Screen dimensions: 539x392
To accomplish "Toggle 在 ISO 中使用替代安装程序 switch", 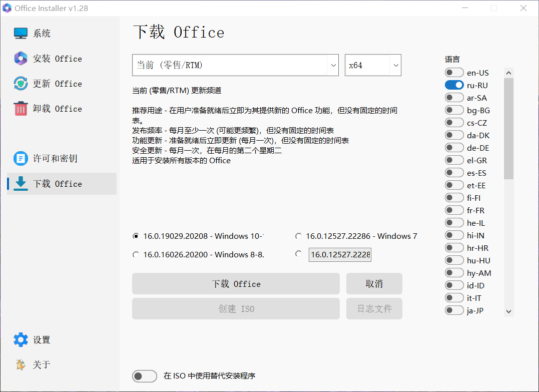I will coord(144,376).
